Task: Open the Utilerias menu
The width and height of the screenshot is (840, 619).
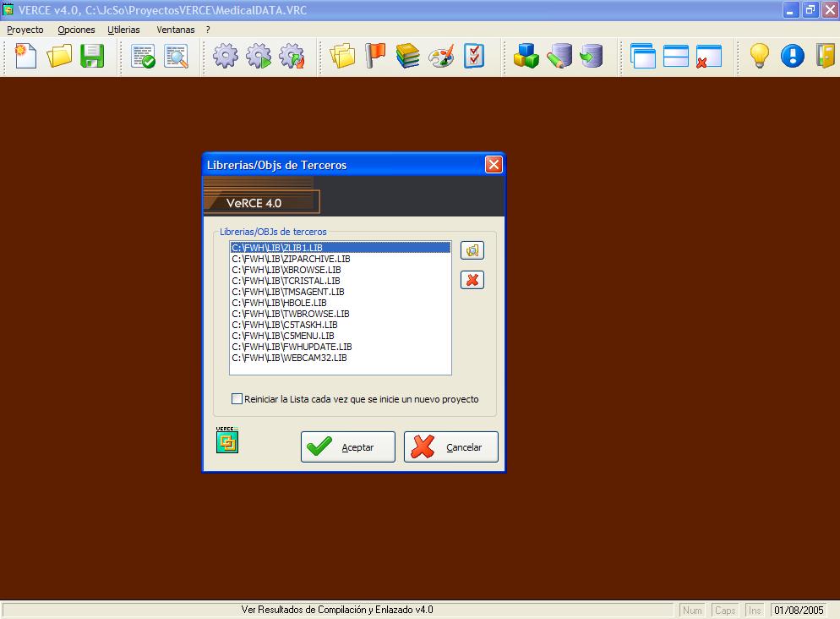Action: tap(124, 30)
